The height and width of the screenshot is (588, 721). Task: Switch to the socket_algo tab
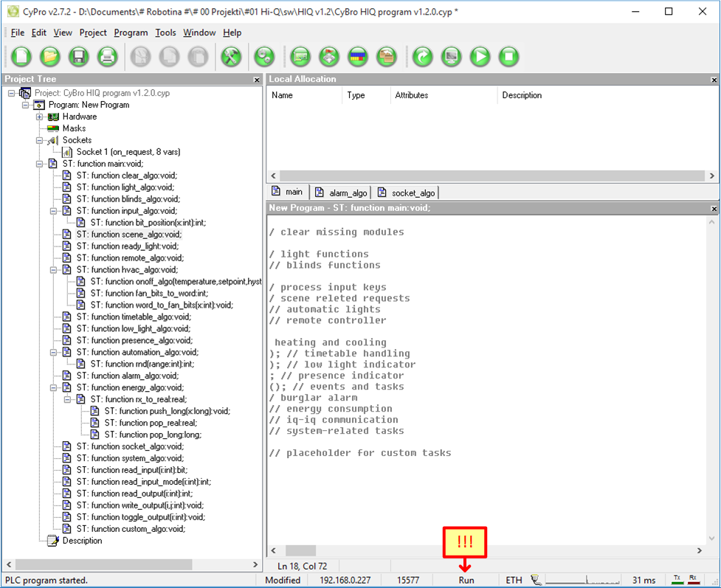pos(405,193)
